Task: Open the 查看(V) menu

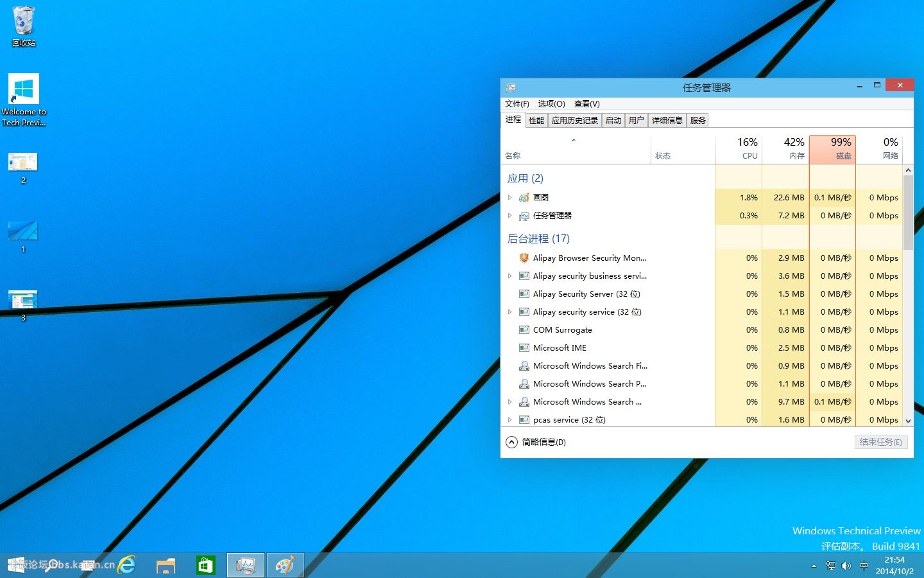Action: click(x=586, y=104)
